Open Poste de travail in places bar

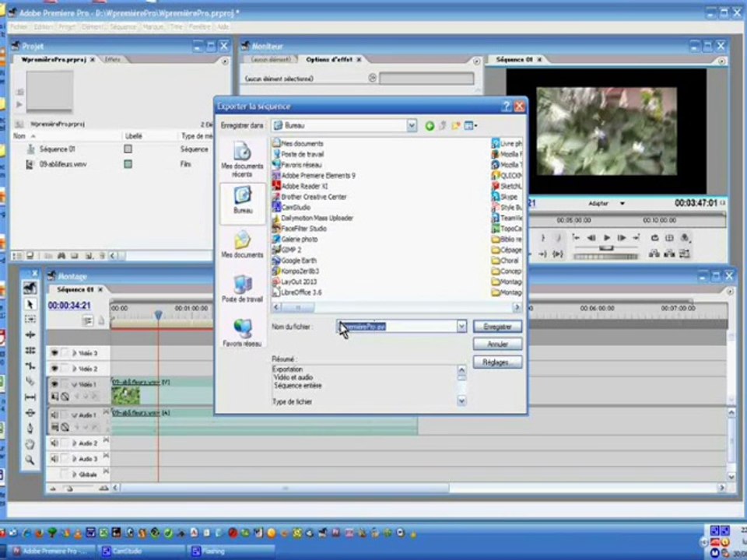(242, 289)
